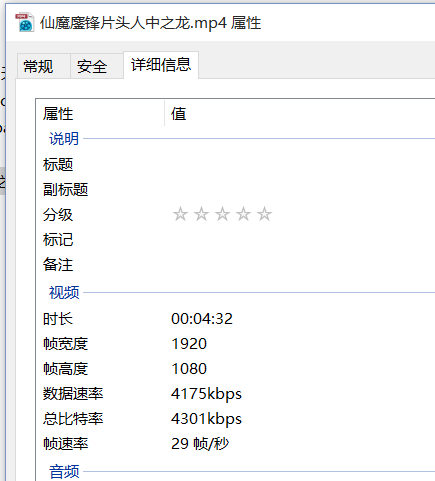435x481 pixels.
Task: Select the 时长 row value 00:04:32
Action: tap(202, 319)
